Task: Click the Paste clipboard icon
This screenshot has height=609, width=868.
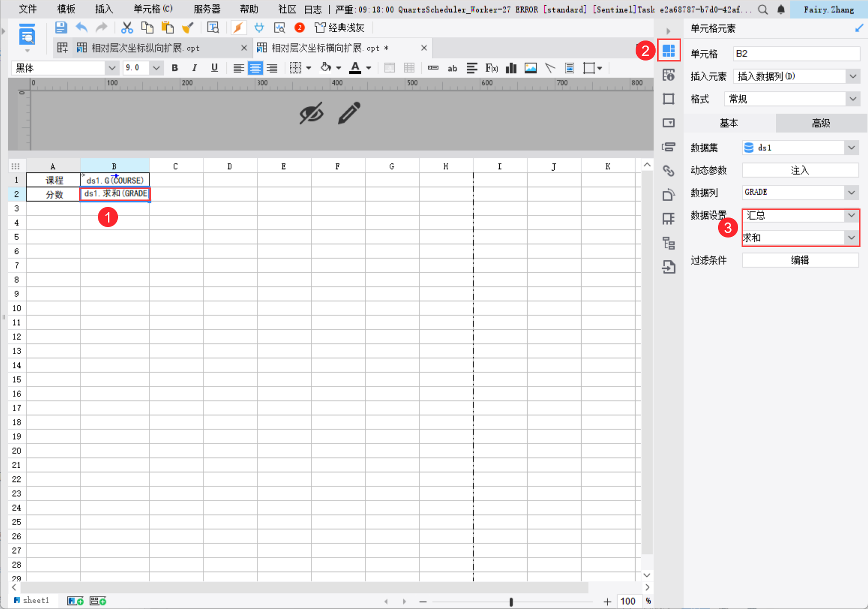Action: pyautogui.click(x=167, y=27)
